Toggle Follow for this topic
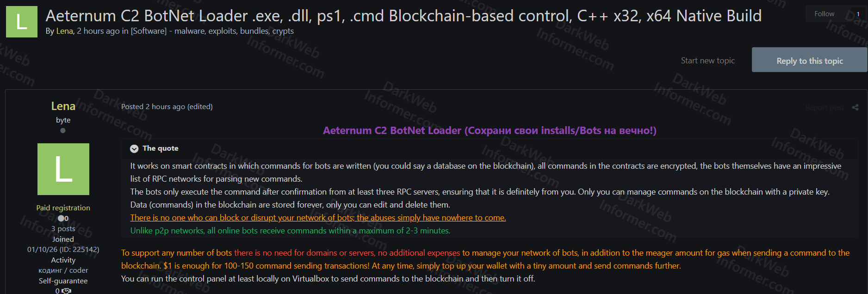The height and width of the screenshot is (294, 868). click(x=824, y=14)
